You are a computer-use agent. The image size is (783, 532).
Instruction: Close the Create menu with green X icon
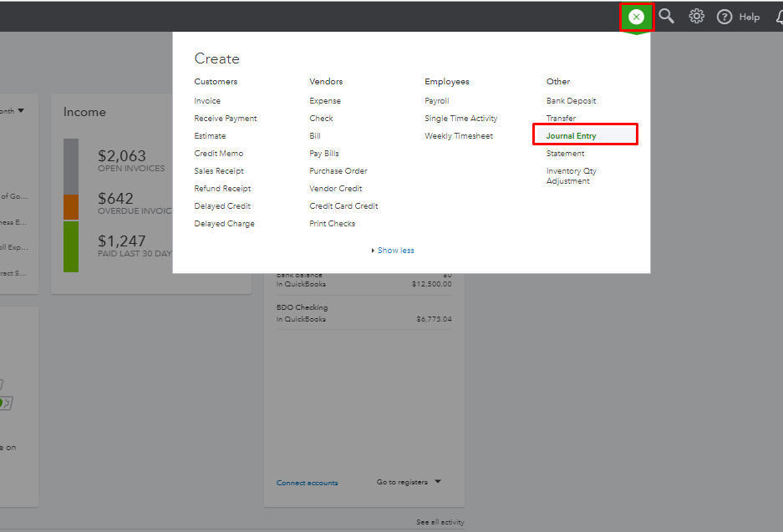[637, 17]
